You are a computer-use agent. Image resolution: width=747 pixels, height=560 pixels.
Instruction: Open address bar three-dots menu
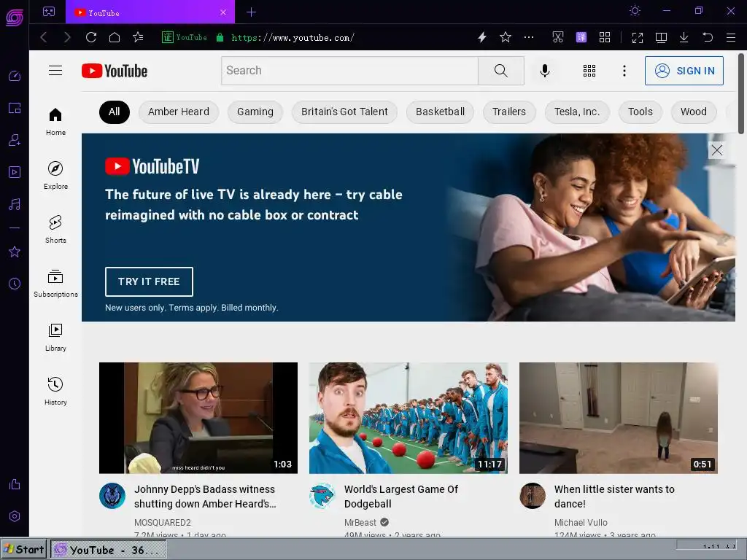pos(529,37)
